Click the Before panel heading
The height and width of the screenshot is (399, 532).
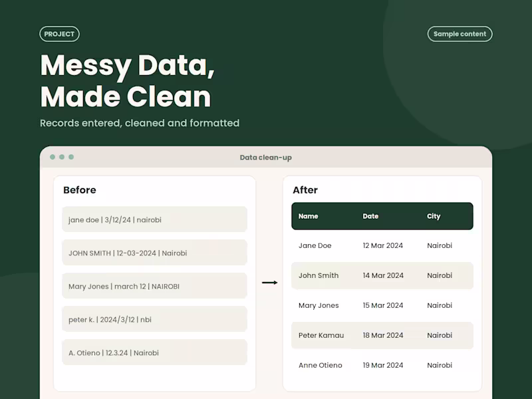click(79, 190)
